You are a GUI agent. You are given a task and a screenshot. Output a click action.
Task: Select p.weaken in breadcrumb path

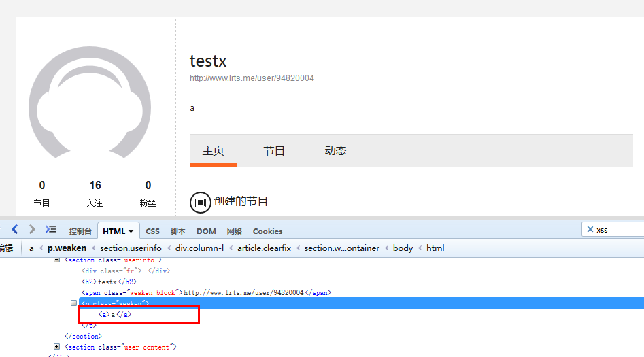pos(67,248)
